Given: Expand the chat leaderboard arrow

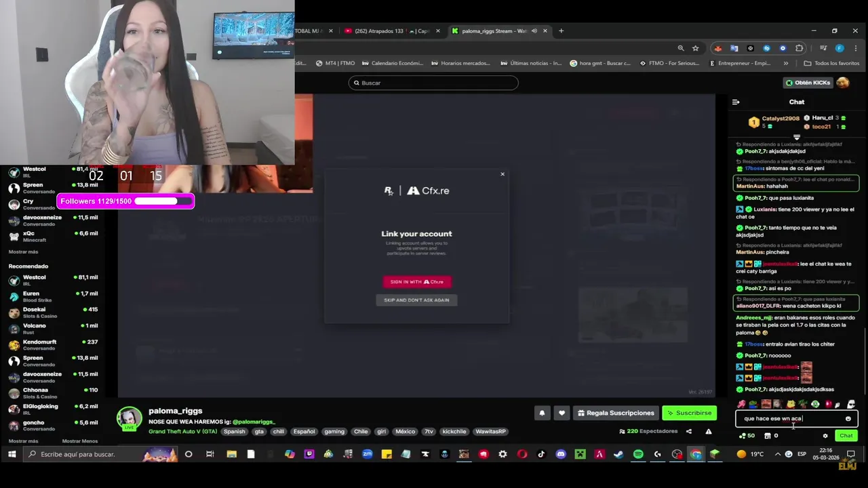Looking at the screenshot, I should [x=797, y=137].
